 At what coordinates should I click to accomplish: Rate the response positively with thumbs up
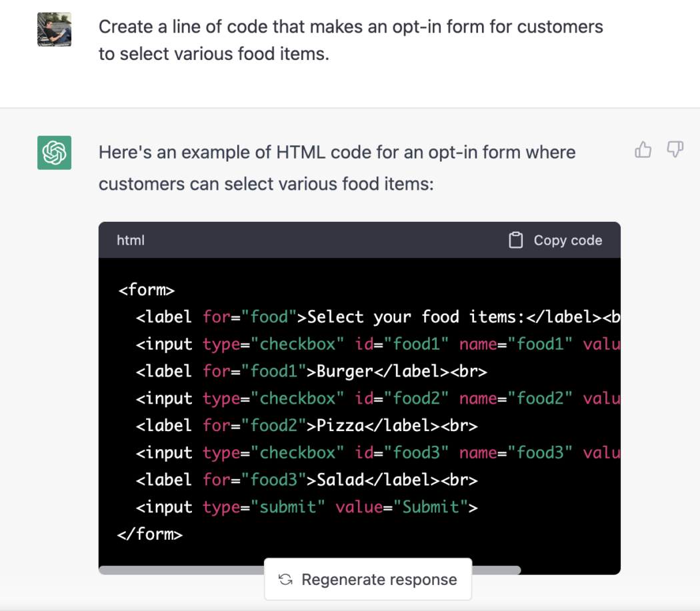[x=642, y=149]
